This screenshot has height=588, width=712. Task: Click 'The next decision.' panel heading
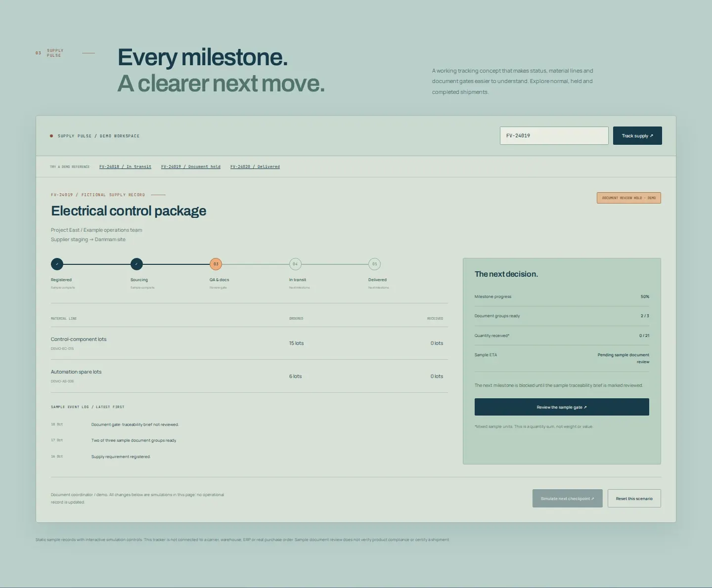[506, 274]
